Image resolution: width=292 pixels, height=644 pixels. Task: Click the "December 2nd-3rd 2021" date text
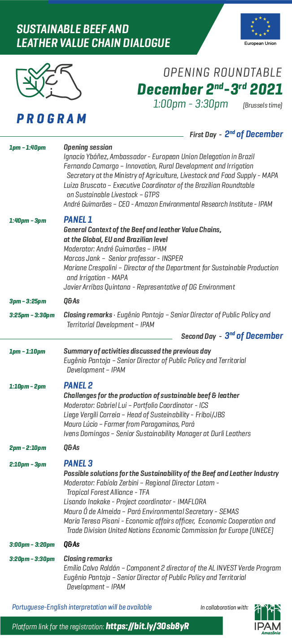tap(210, 89)
